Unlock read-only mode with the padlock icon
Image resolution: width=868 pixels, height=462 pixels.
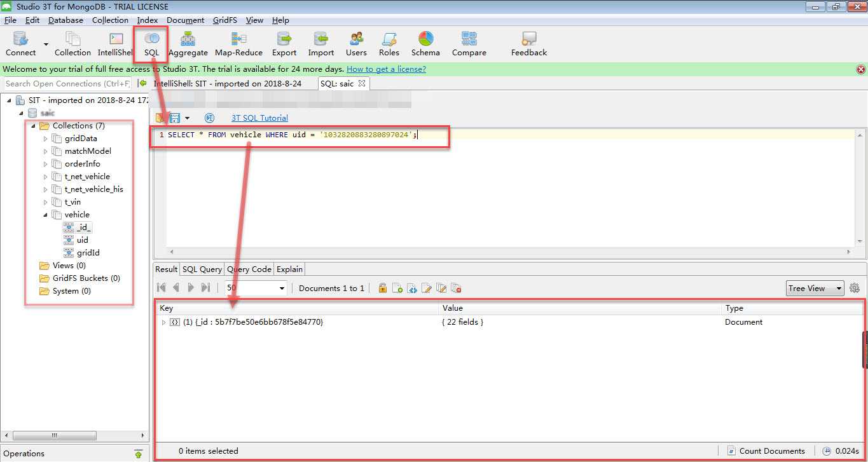[383, 288]
